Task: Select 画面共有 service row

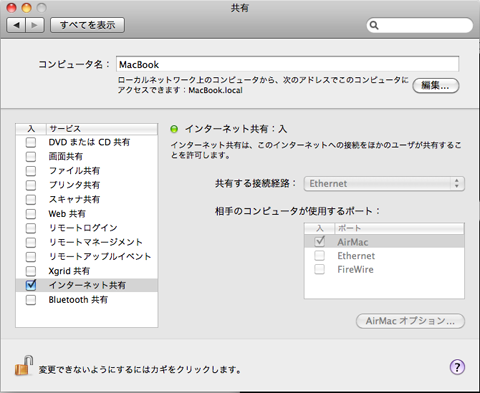Action: point(87,157)
